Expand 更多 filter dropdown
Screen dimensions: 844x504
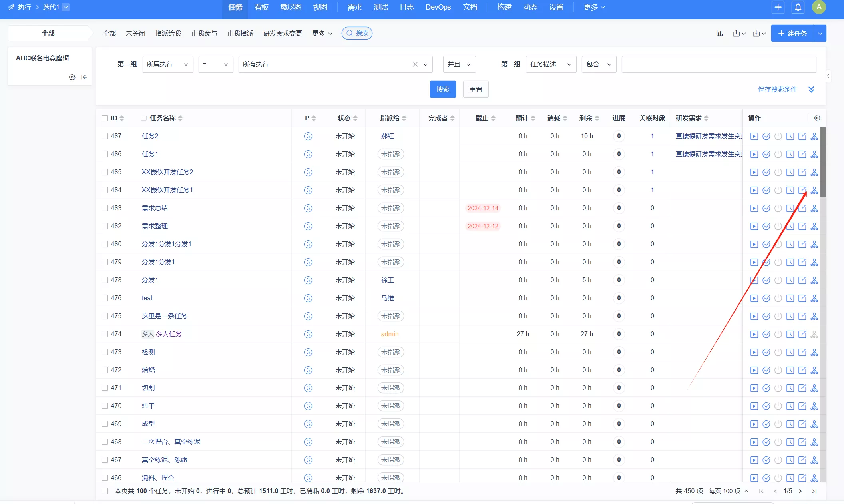(322, 34)
